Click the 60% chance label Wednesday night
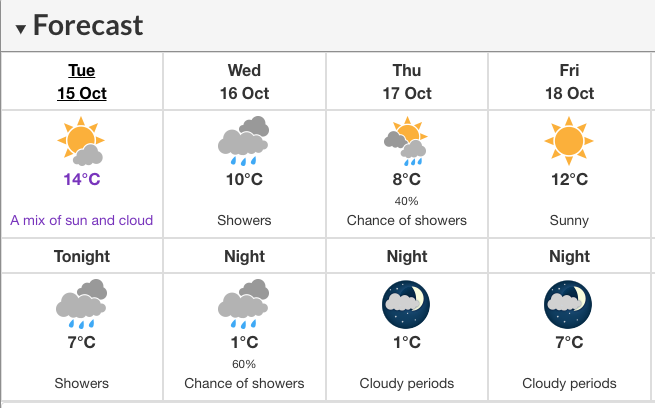This screenshot has height=408, width=655. pyautogui.click(x=244, y=364)
